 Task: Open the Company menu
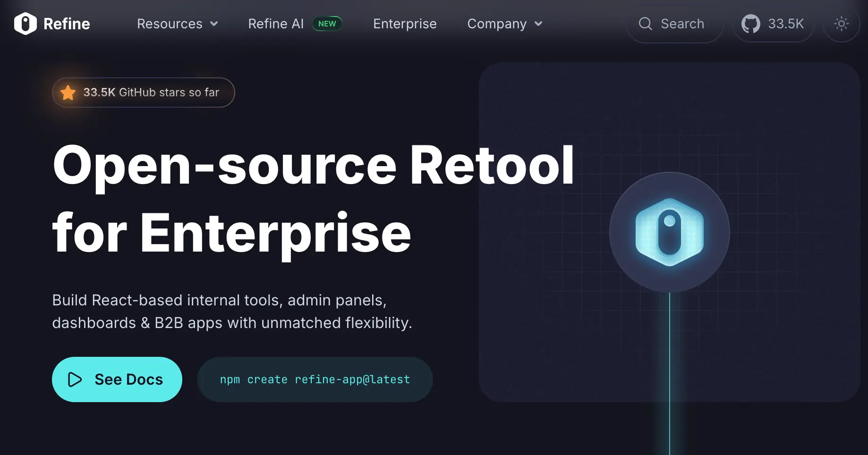click(497, 24)
